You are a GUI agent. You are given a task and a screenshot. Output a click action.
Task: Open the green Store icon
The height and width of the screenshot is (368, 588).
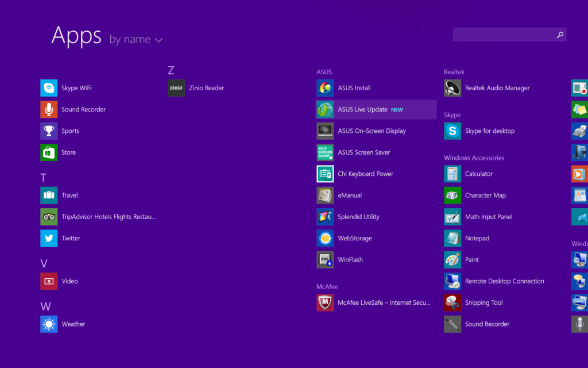pos(49,152)
